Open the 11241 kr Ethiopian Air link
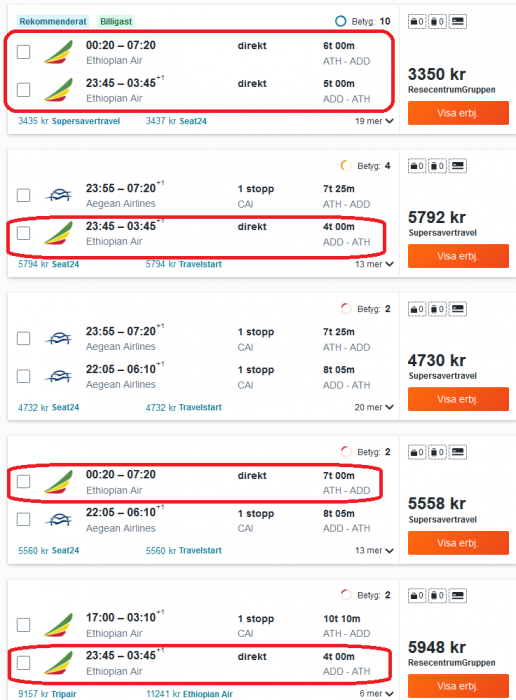Screen dimensions: 516x700 (190, 694)
